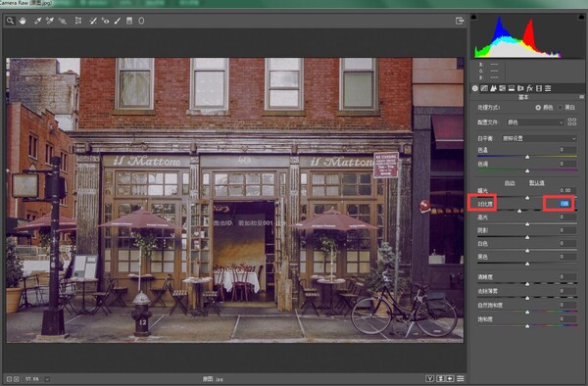Click the storefront image preview
The image size is (588, 386).
pos(235,200)
